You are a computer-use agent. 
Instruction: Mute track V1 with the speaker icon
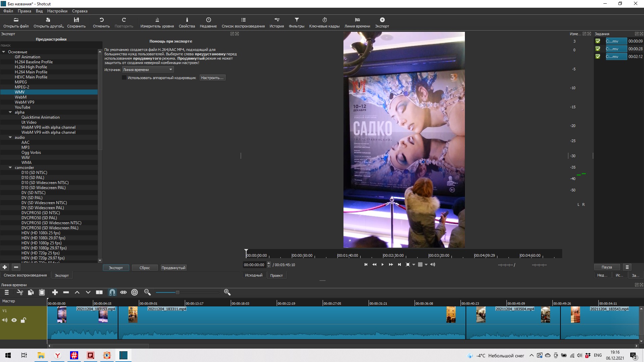pos(5,320)
